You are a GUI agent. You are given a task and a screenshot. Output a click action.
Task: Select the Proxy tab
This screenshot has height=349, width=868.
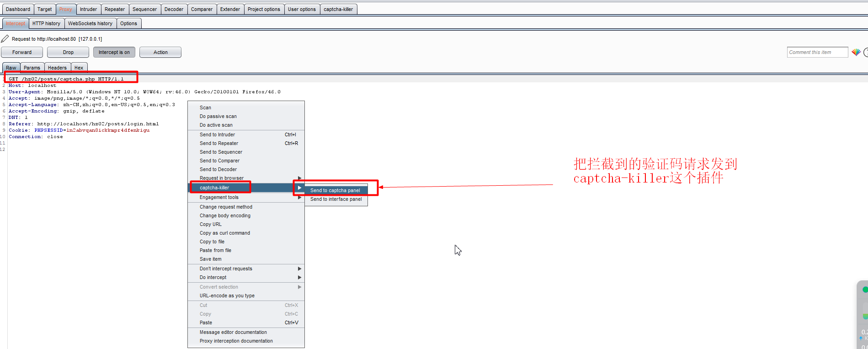[66, 9]
